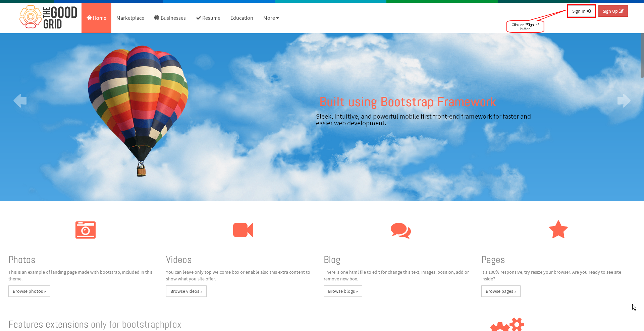Screen dimensions: 644x331
Task: Expand the More dropdown menu
Action: point(271,18)
